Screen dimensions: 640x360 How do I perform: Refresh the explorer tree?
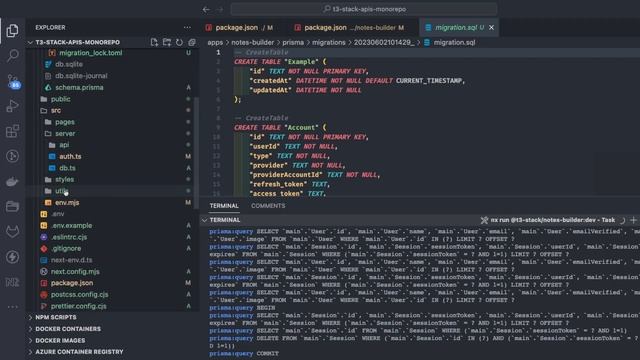tap(179, 42)
